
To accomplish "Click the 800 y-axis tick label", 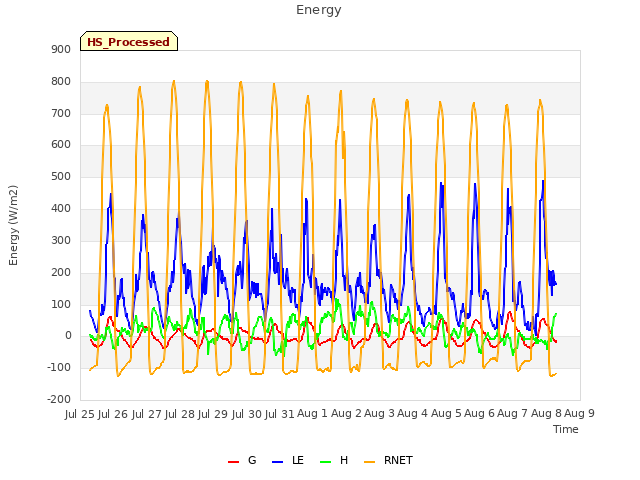I will click(61, 81).
